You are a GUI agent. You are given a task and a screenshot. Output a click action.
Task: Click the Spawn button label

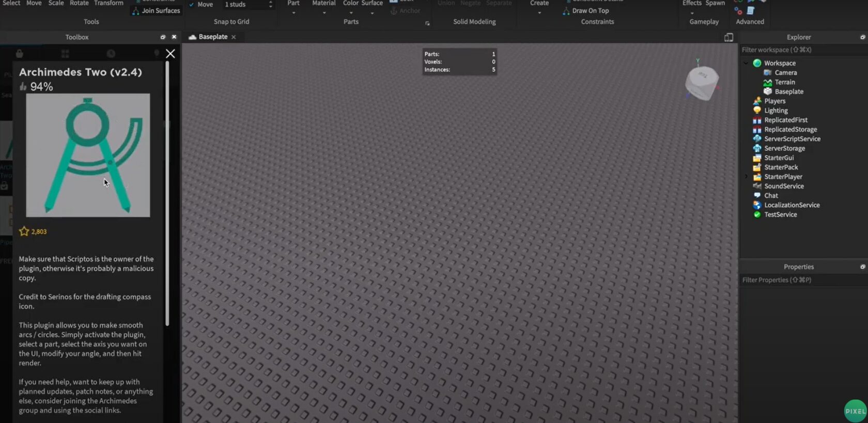715,3
